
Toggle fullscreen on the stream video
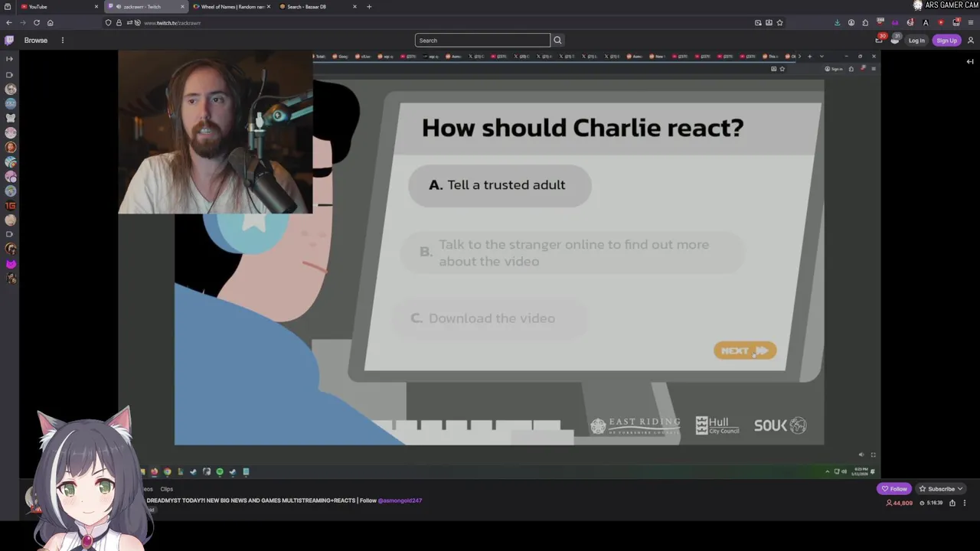(x=873, y=455)
